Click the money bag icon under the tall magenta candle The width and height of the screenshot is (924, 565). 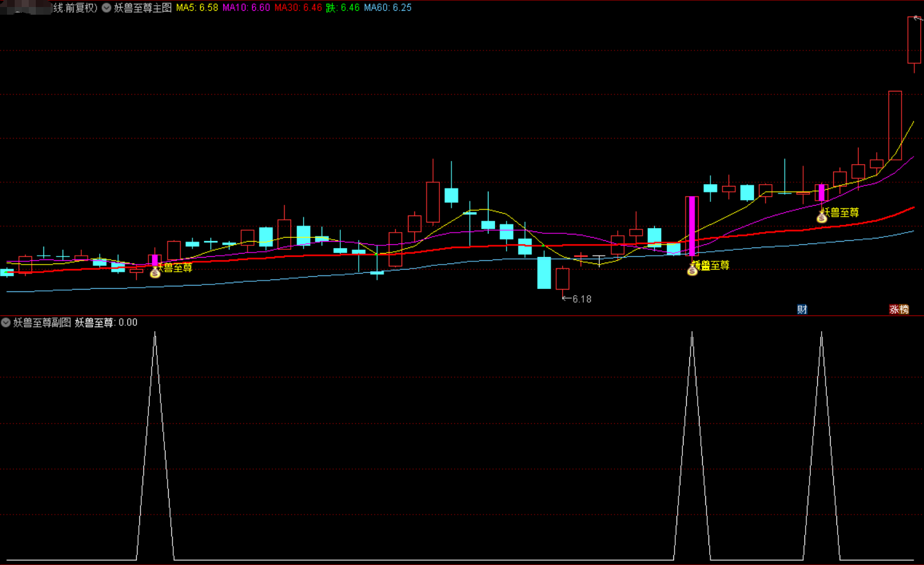[x=692, y=270]
